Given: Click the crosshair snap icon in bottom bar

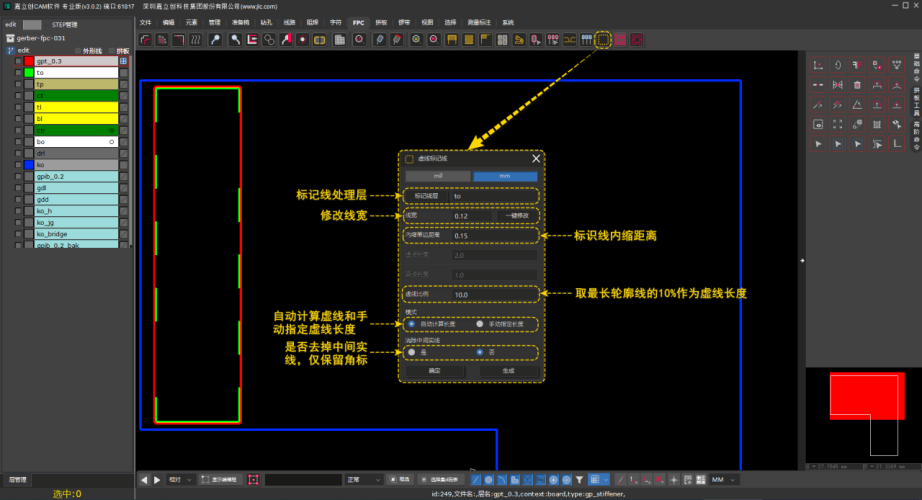Looking at the screenshot, I should tap(674, 480).
